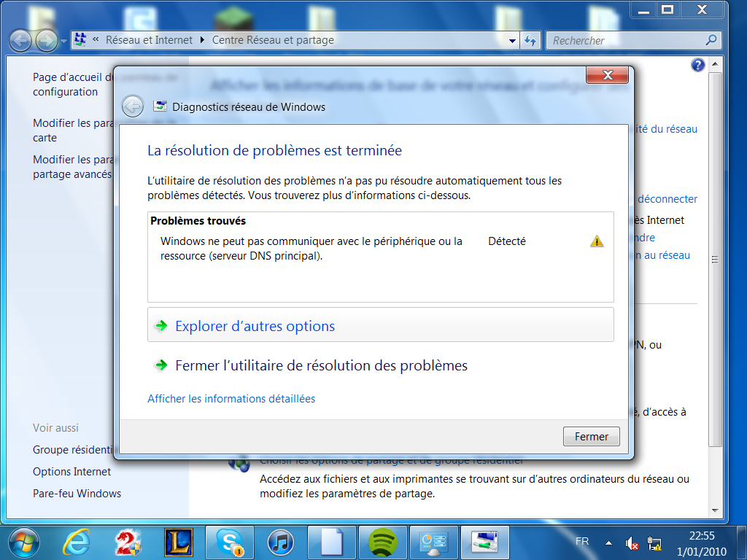Click the Fermer button in diagnostics dialog
The width and height of the screenshot is (747, 560).
pos(591,436)
